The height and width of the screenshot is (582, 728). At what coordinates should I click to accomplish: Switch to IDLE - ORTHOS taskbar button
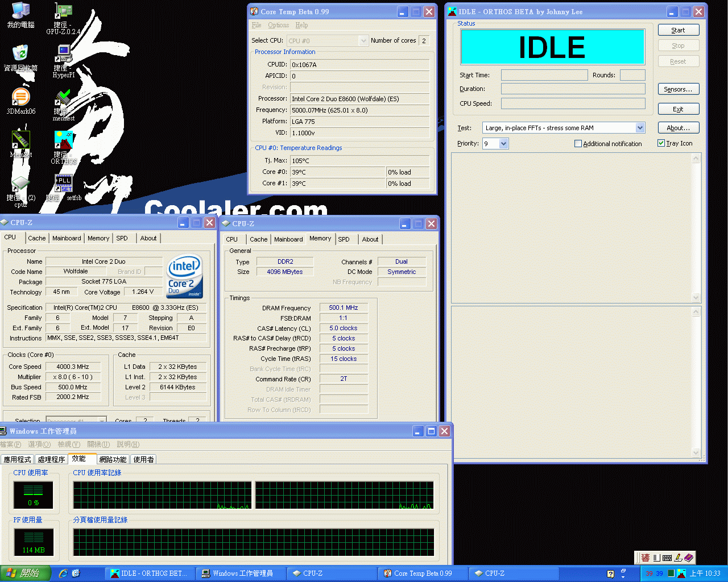click(150, 573)
